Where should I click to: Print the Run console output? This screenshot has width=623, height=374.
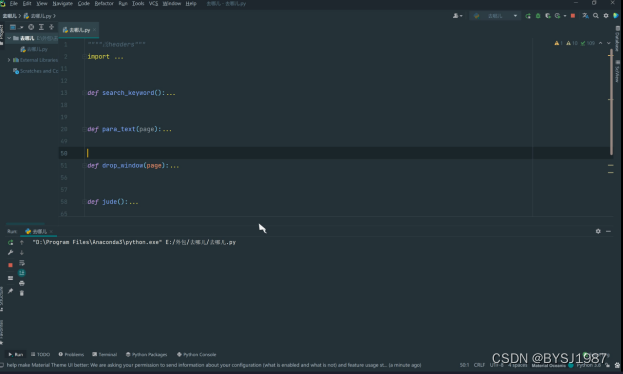(x=22, y=283)
